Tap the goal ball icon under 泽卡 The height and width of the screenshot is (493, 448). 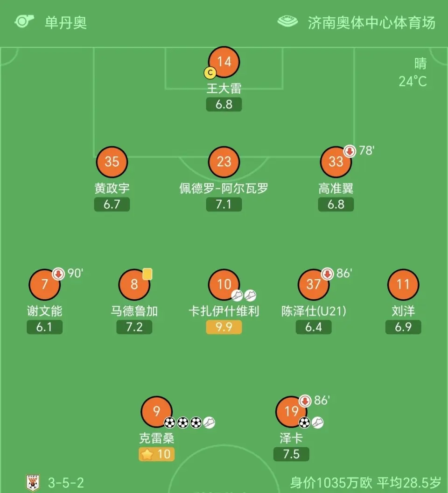click(304, 423)
